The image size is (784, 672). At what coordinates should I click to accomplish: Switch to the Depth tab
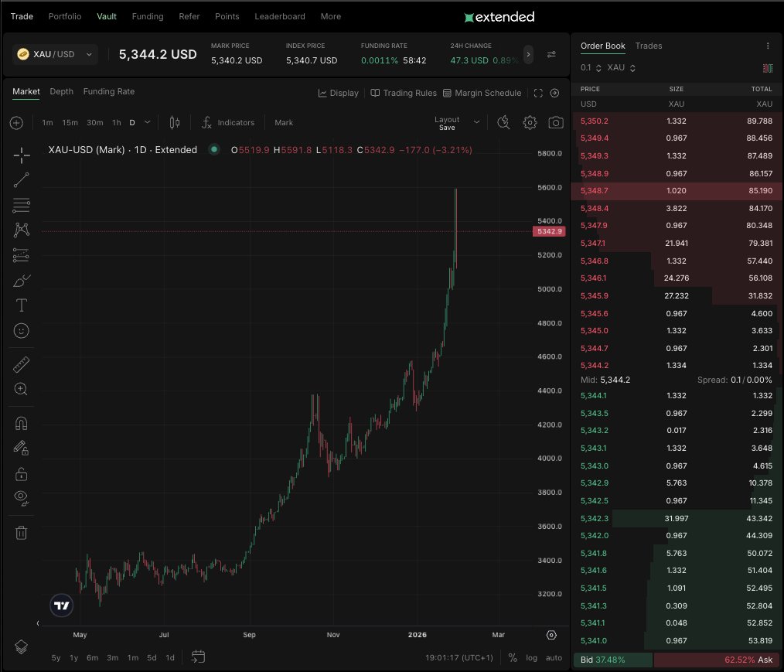[62, 91]
